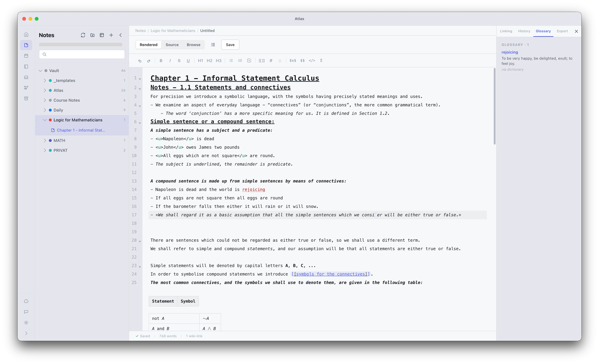Focus the notes search field
This screenshot has height=364, width=599.
[x=82, y=54]
